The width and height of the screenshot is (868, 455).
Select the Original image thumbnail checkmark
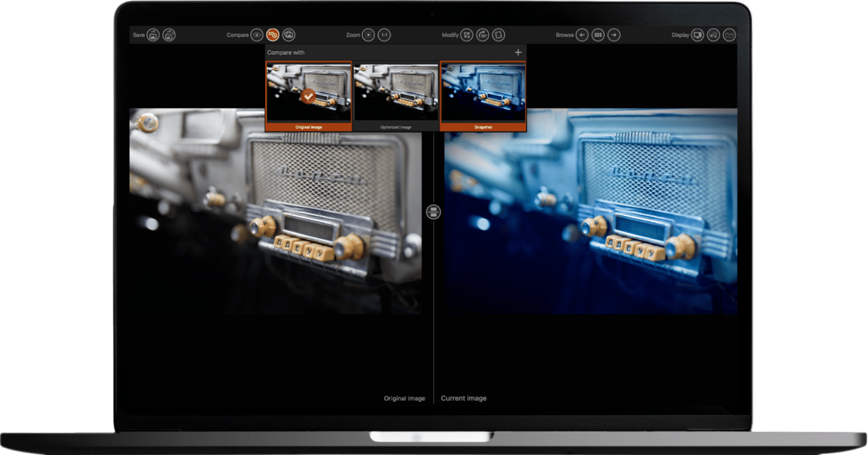pos(308,96)
